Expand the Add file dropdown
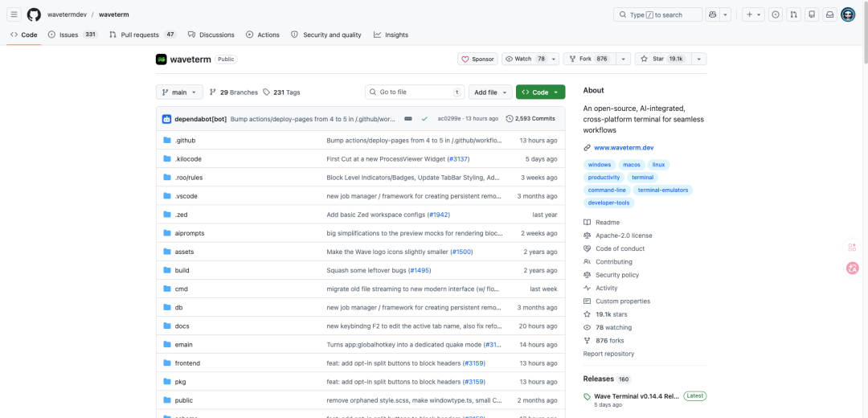The height and width of the screenshot is (418, 868). click(x=490, y=92)
